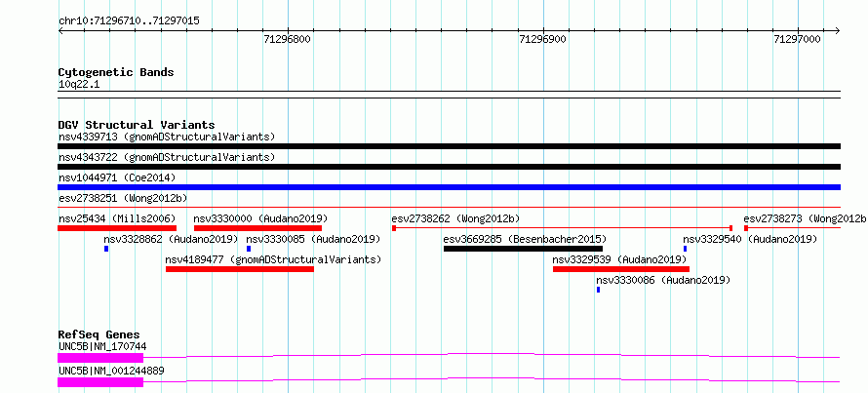Screen dimensions: 868x393
Task: Click the small blue nsv3328862 marker
Action: click(x=106, y=249)
